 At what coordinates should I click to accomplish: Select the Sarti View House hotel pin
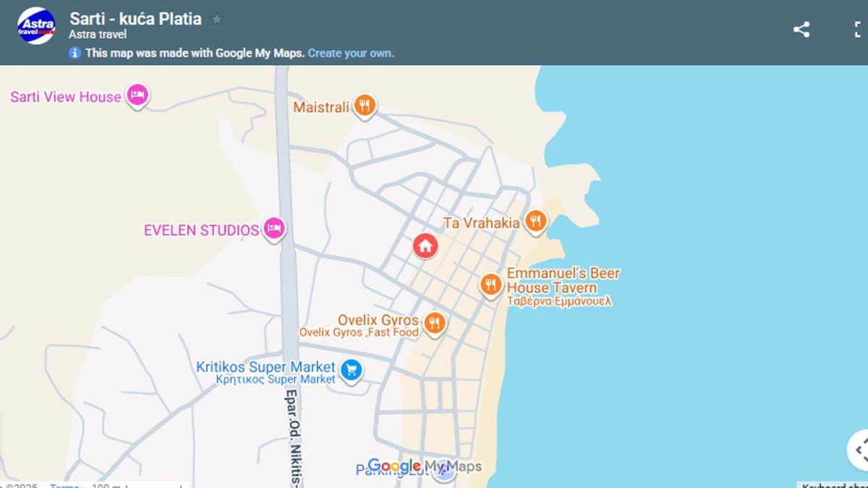pos(137,95)
